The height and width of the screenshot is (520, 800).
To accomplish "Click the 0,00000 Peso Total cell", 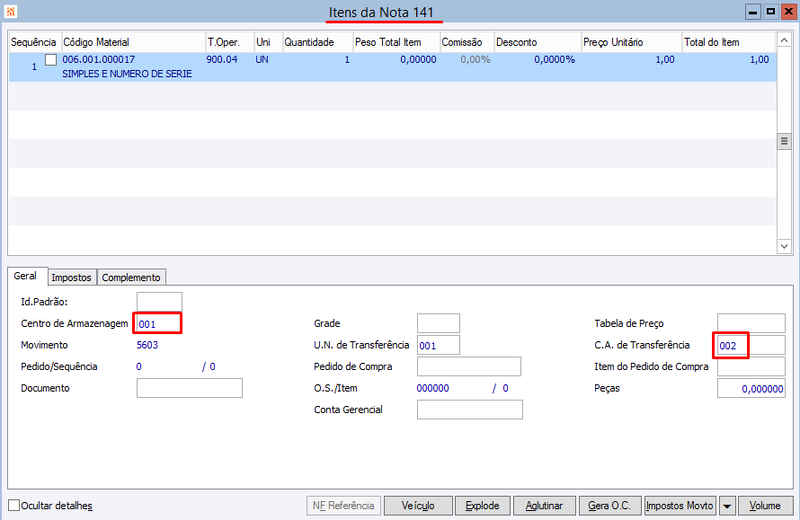I will (418, 59).
